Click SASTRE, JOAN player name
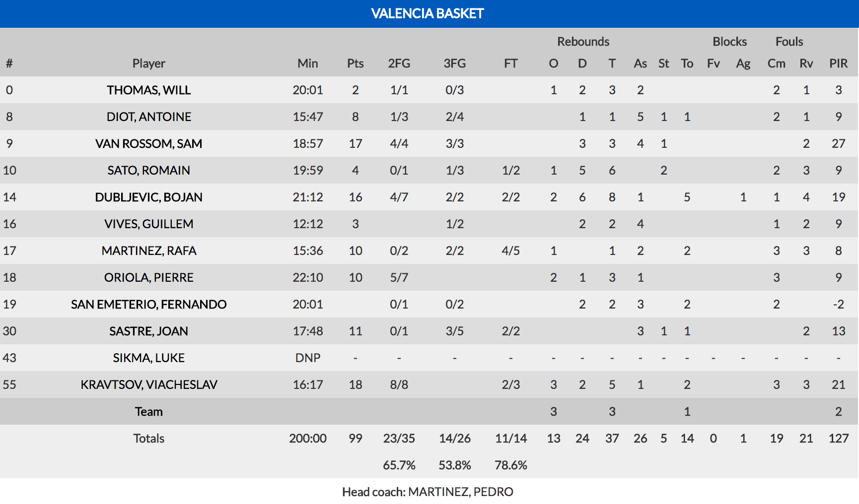 coord(148,331)
